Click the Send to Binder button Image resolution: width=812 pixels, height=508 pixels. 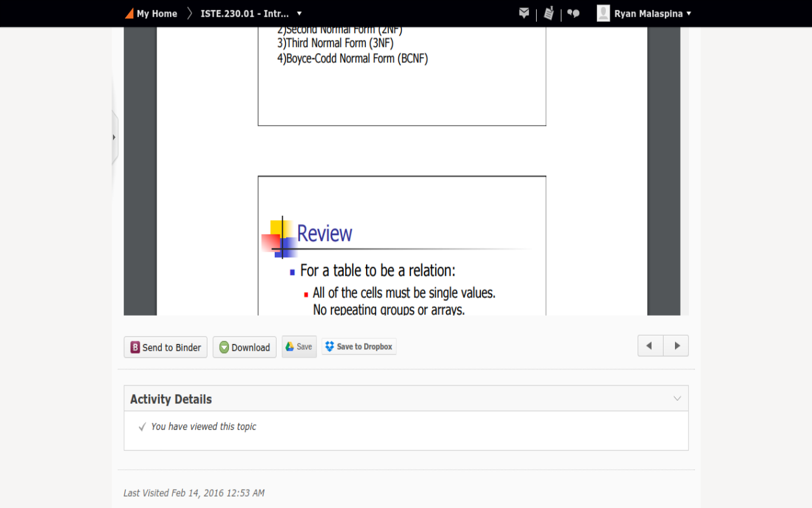(166, 347)
